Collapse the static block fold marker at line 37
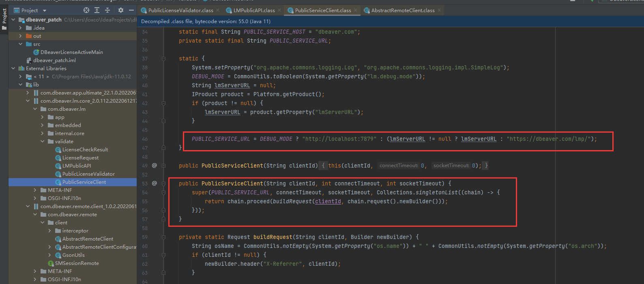644x284 pixels. coord(163,58)
